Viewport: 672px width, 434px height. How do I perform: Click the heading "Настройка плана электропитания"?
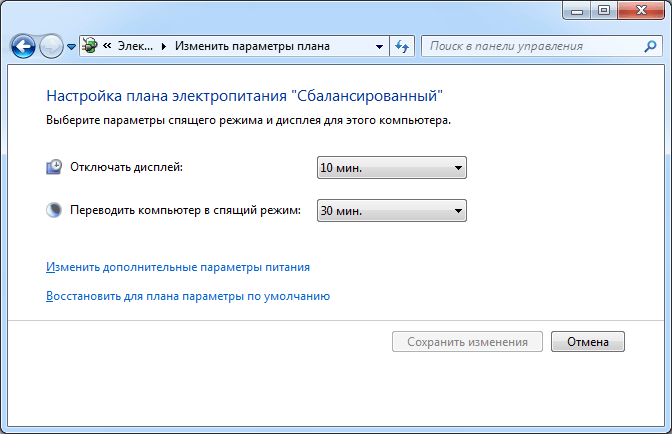click(244, 96)
